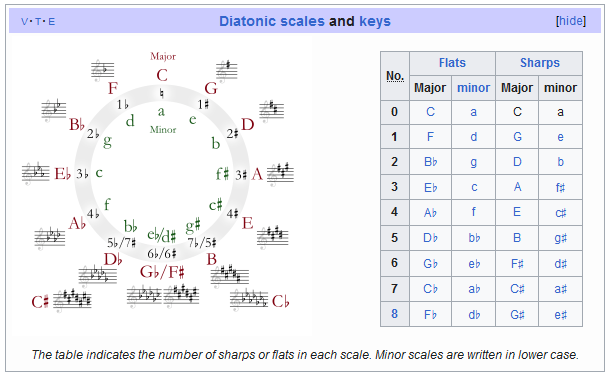Open the B♭ major link in table
This screenshot has width=609, height=377.
[x=430, y=162]
